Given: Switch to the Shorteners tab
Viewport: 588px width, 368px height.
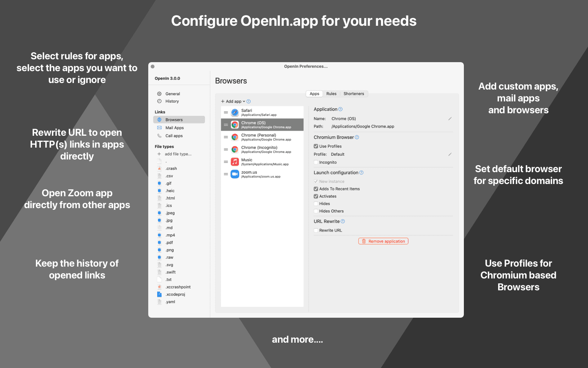Looking at the screenshot, I should point(354,94).
